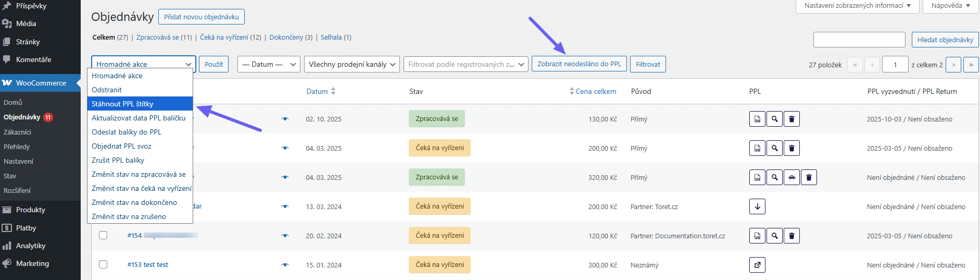Open the Čeká na vyřízení (12) filter link
The height and width of the screenshot is (280, 980).
click(231, 38)
